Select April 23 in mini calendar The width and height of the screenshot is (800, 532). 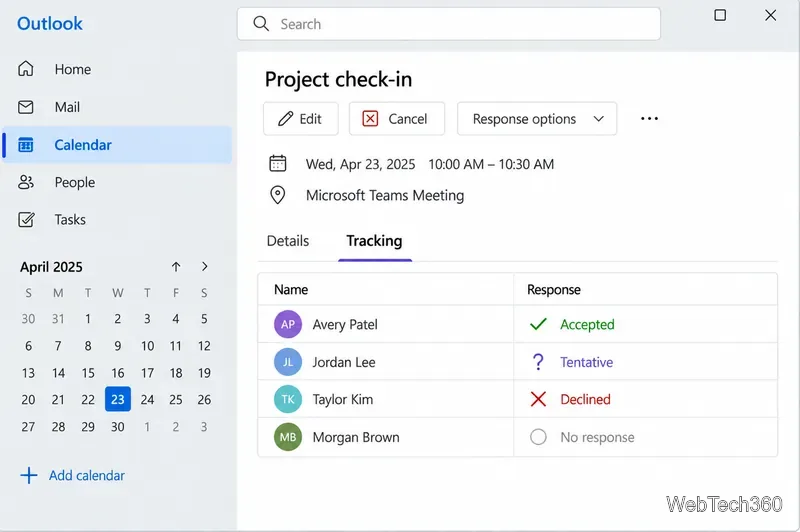pos(118,399)
